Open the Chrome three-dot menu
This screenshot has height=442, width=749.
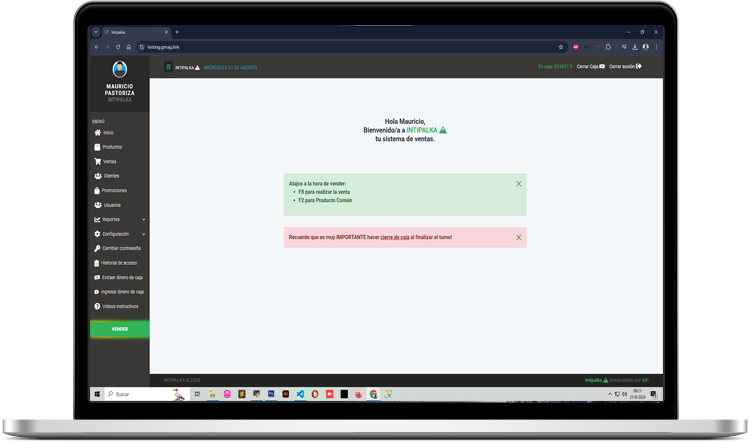coord(656,47)
